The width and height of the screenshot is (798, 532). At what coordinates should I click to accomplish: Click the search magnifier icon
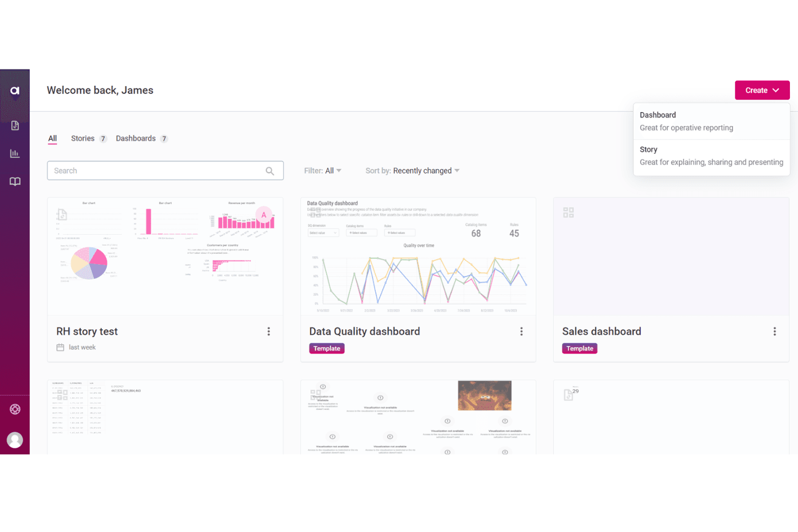coord(270,171)
